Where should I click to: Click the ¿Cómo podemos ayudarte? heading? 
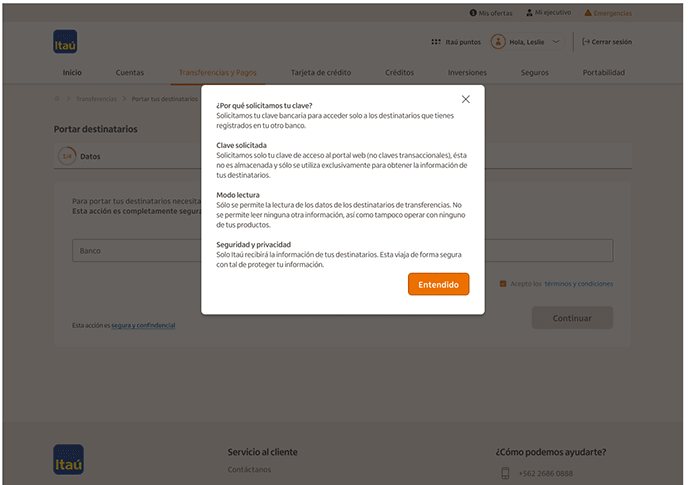551,452
